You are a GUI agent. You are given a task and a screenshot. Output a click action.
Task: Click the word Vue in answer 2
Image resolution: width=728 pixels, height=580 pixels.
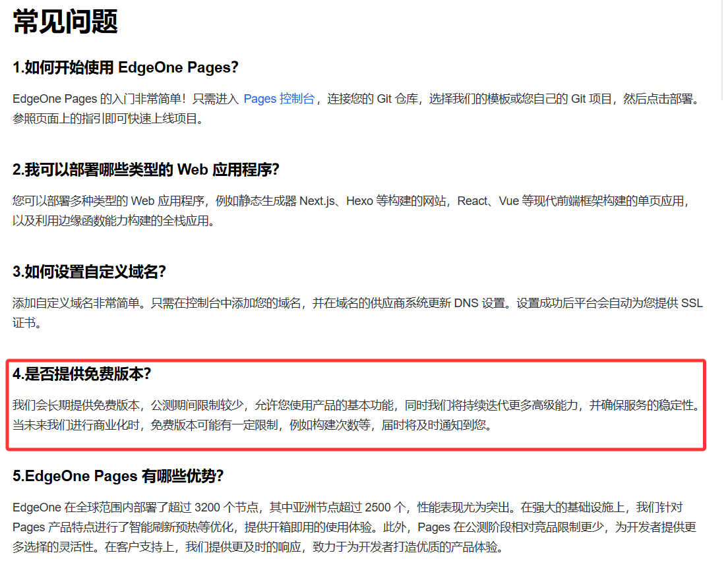point(508,201)
